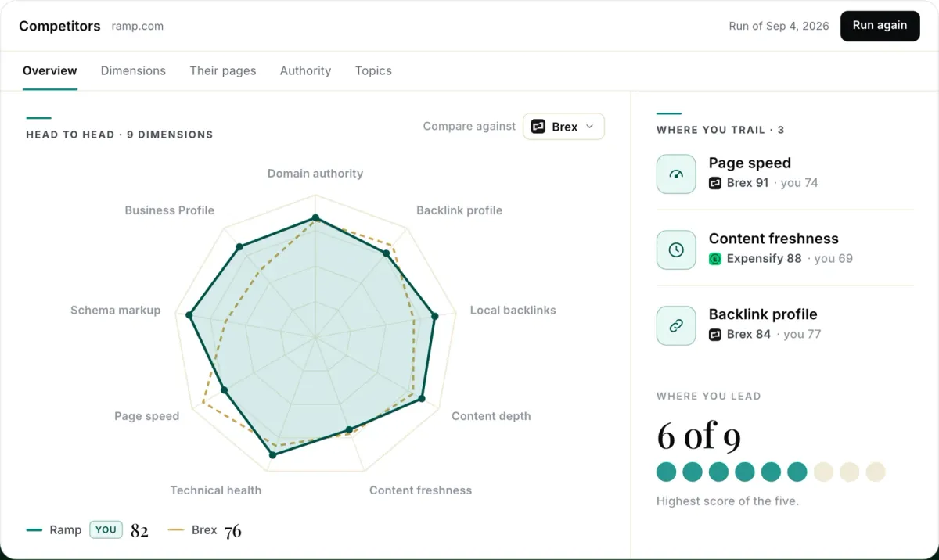This screenshot has height=560, width=939.
Task: Select the Topics tab
Action: (373, 70)
